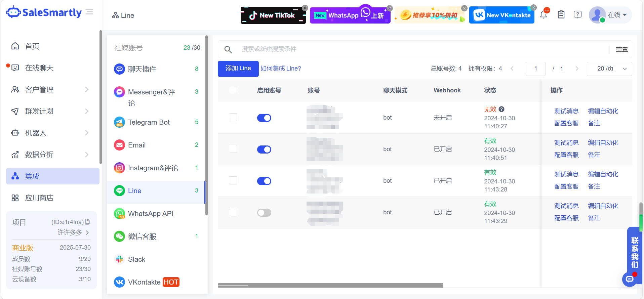Select 微信客服 channel icon
Viewport: 644px width, 299px height.
[119, 237]
